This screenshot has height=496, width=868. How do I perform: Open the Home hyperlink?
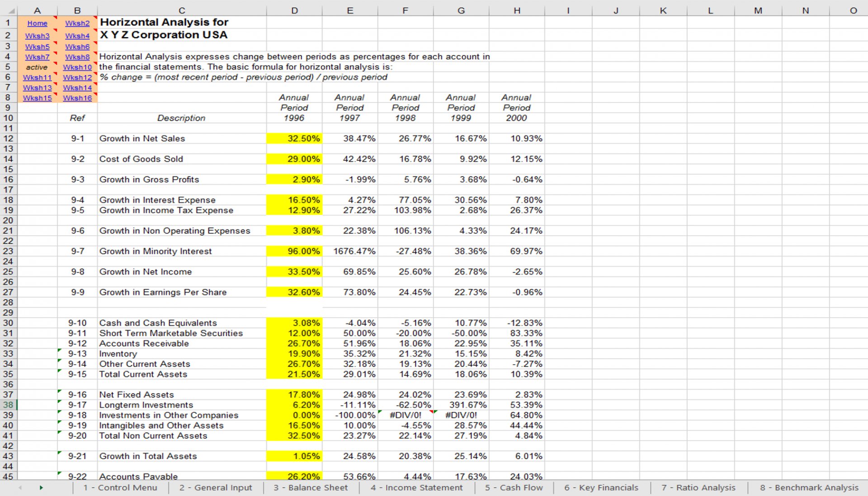click(37, 23)
